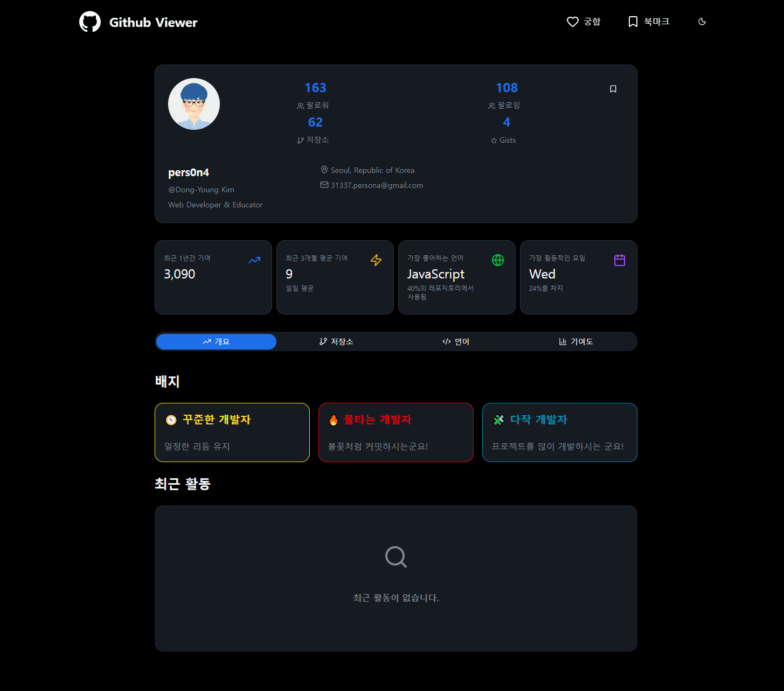Click the GitHub logo in the header

(90, 22)
